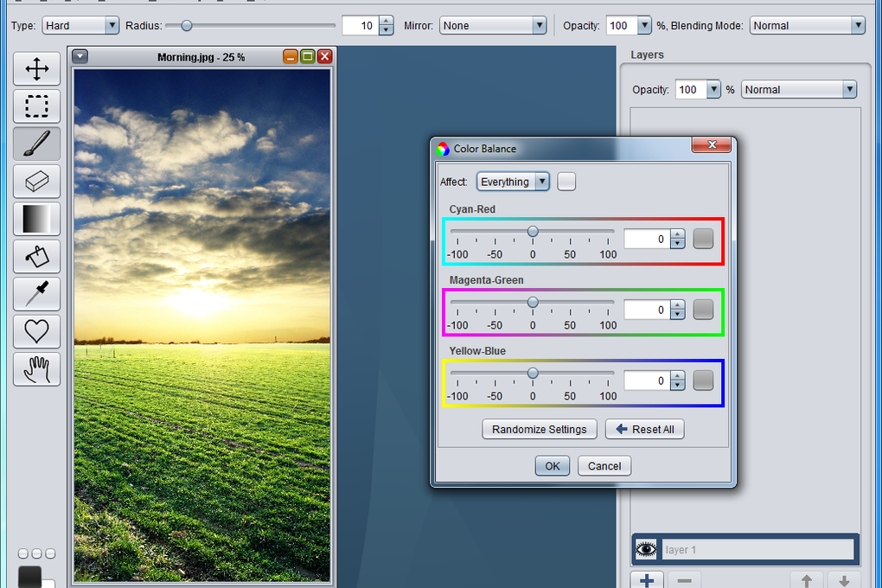This screenshot has height=588, width=882.
Task: Delete layer with the minus button
Action: tap(685, 580)
